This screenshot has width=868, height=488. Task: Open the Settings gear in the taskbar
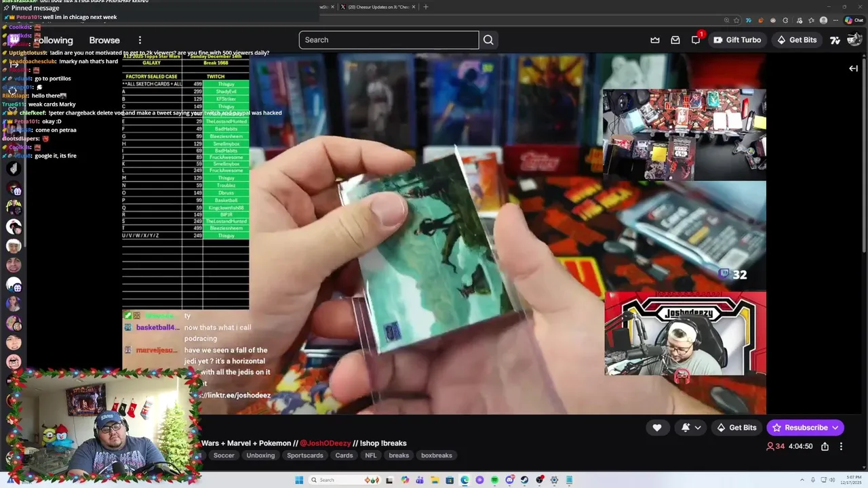554,480
